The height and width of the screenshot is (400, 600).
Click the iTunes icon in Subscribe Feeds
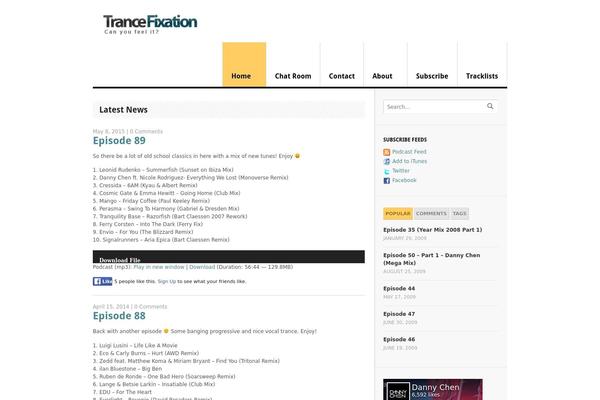pyautogui.click(x=386, y=162)
